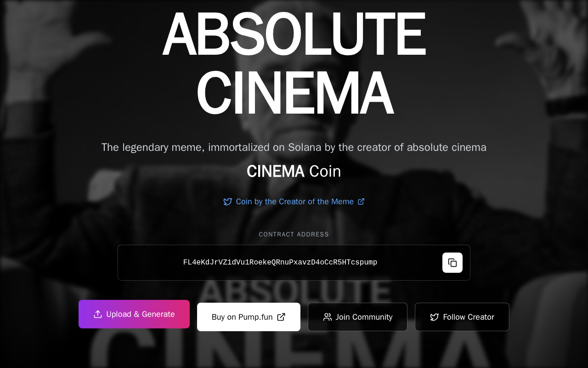Screen dimensions: 588x368
Task: Click the external-link icon on Buy on Pump.fun
Action: (281, 317)
